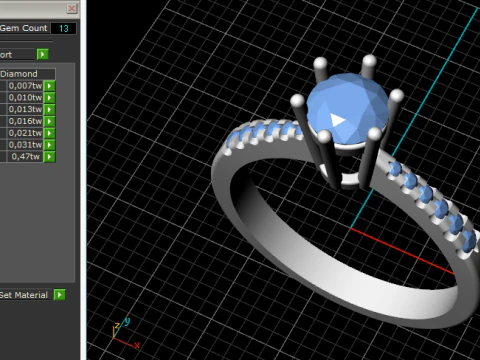480x360 pixels.
Task: Click the green arrow next to 0,016tw
Action: click(49, 121)
